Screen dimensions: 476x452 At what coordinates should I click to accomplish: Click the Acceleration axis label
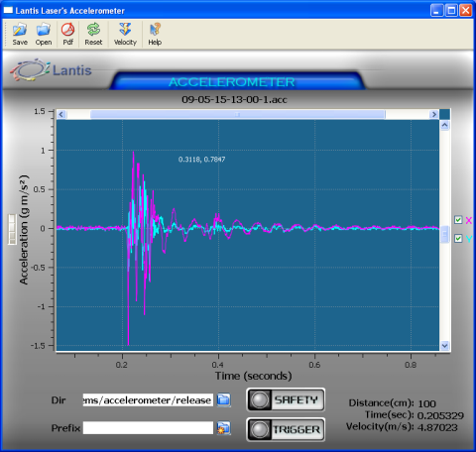24,229
